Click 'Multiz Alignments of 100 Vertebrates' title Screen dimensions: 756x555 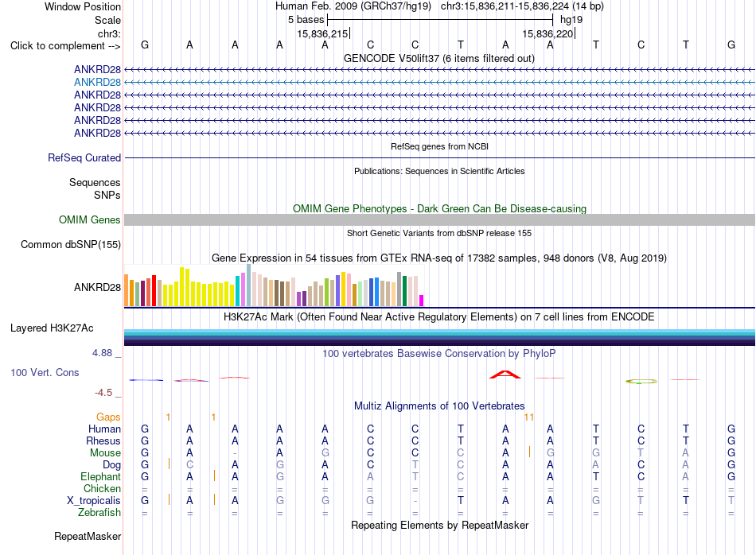[439, 406]
